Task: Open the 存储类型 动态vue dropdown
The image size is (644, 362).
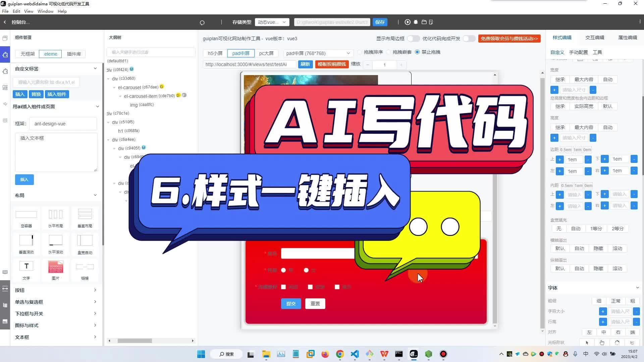Action: (272, 22)
